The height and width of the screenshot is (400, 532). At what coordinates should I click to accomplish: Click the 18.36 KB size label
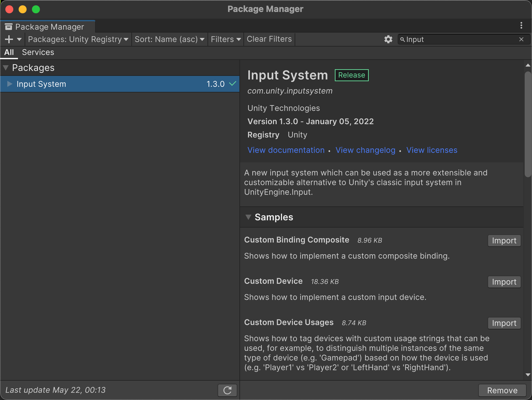pos(325,282)
